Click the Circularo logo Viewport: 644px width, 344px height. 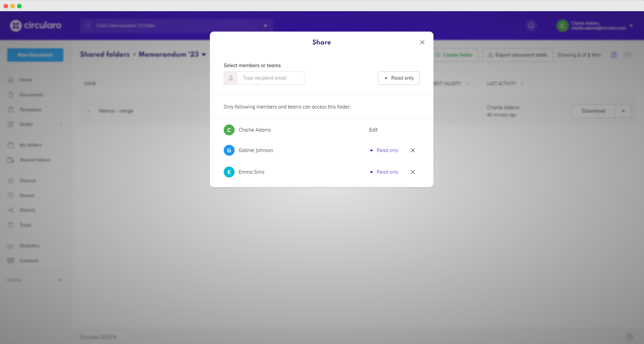[36, 25]
